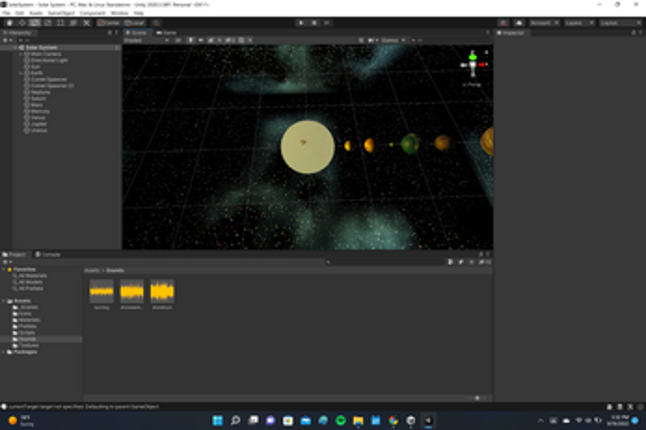Open the Account dropdown

pos(544,23)
